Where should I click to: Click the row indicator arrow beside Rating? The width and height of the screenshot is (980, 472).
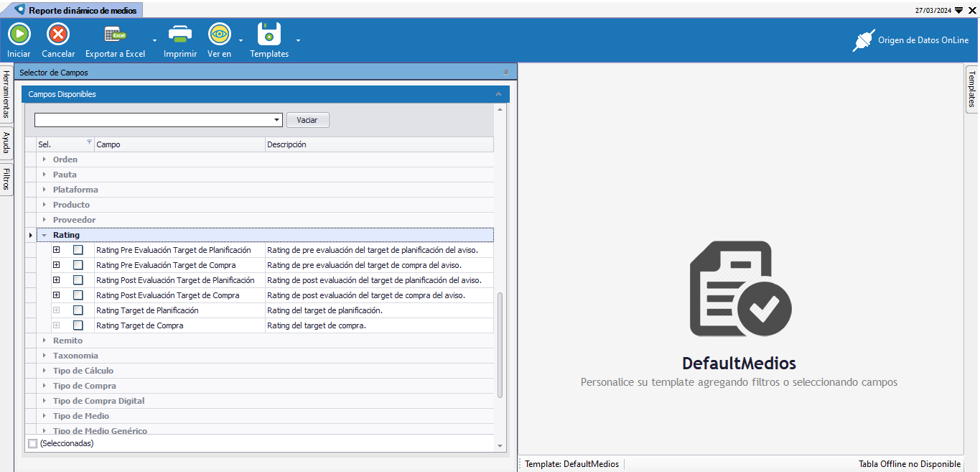[x=30, y=235]
